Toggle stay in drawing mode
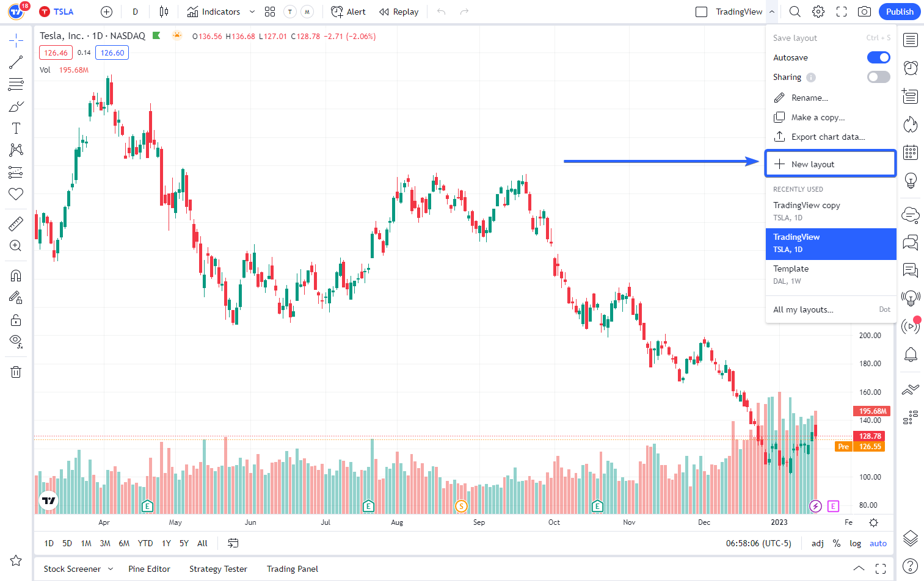The height and width of the screenshot is (581, 924). 16,298
